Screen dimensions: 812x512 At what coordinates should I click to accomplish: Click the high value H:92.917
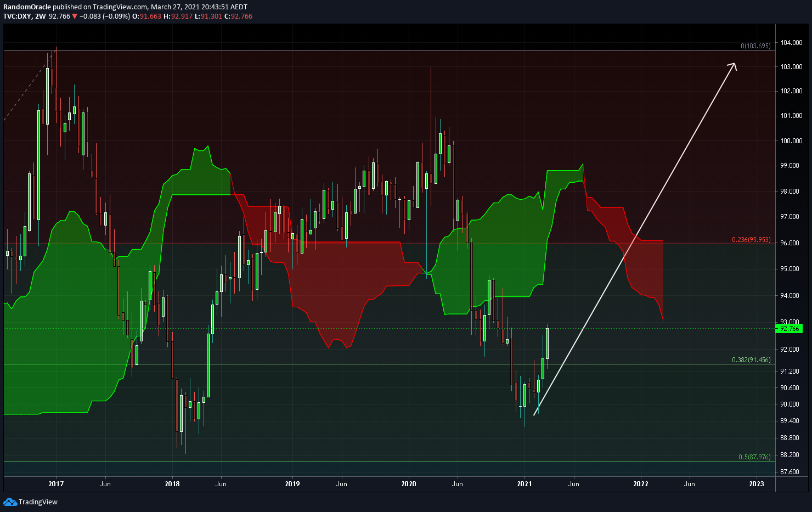(178, 16)
